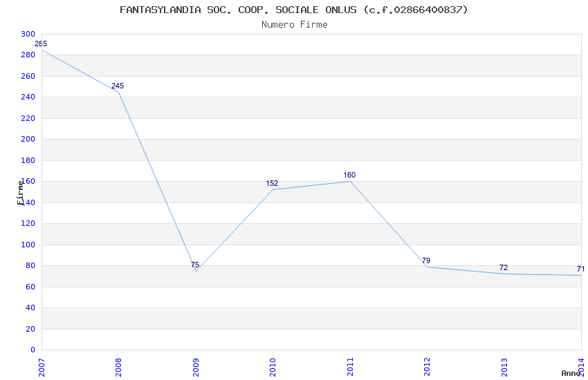Click the y-axis value 280

[28, 55]
